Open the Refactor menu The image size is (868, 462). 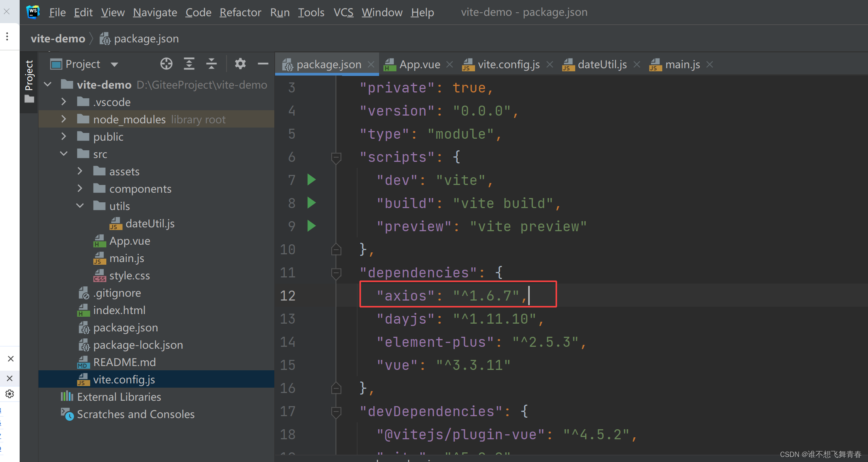[240, 12]
